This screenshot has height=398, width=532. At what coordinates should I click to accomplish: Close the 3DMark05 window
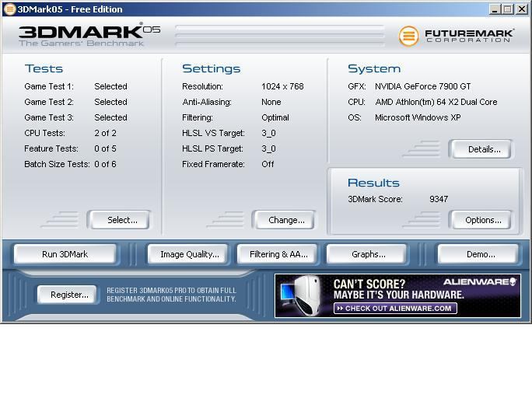[x=521, y=9]
